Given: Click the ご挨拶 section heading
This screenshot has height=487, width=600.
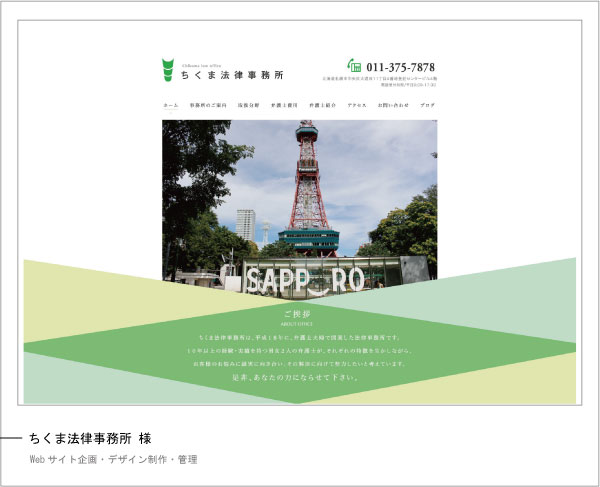Looking at the screenshot, I should tap(298, 313).
